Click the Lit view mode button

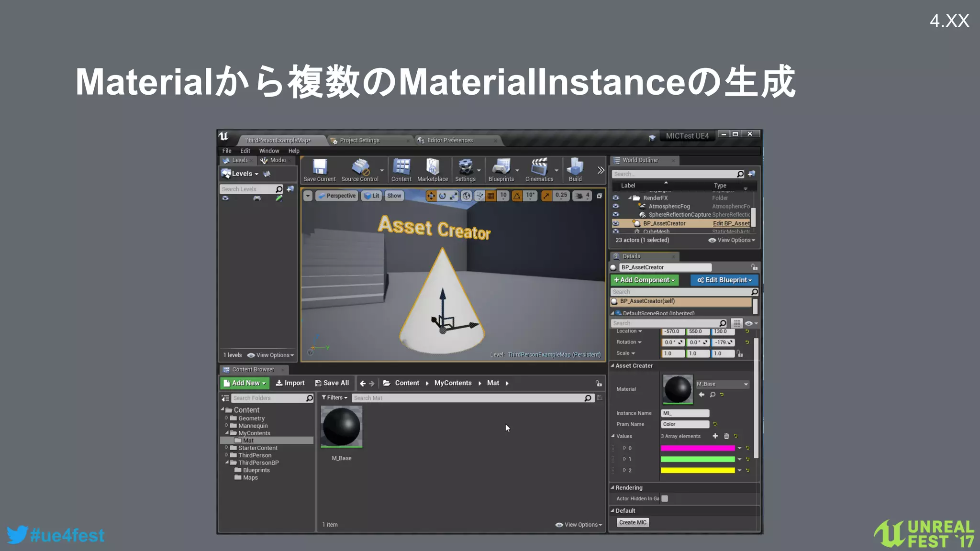pyautogui.click(x=371, y=196)
